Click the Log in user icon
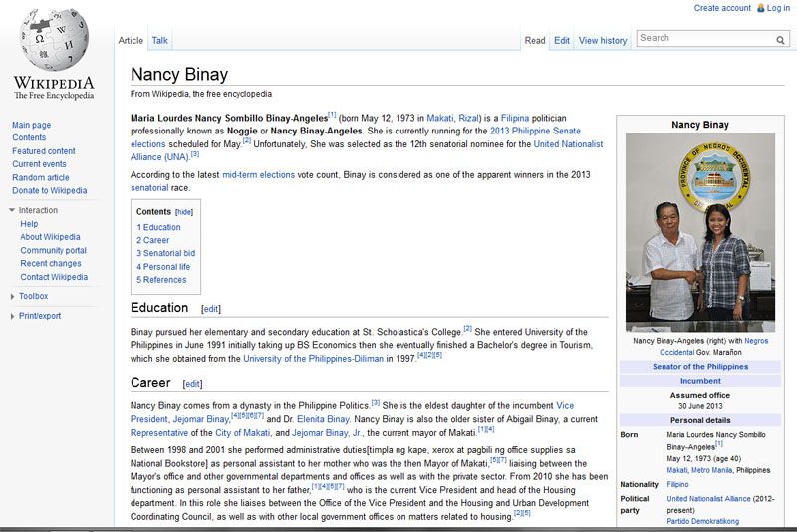 pyautogui.click(x=761, y=8)
